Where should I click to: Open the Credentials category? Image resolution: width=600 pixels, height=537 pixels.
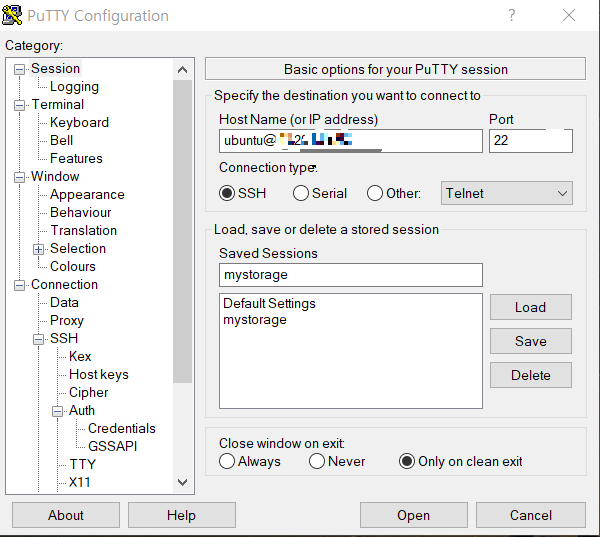point(122,428)
